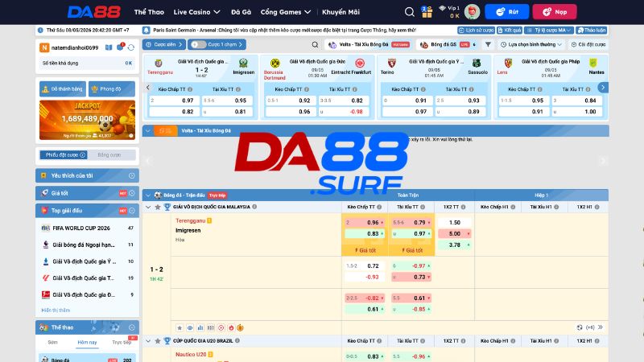This screenshot has width=644, height=362.
Task: Open Kết quả results
Action: pos(510,31)
